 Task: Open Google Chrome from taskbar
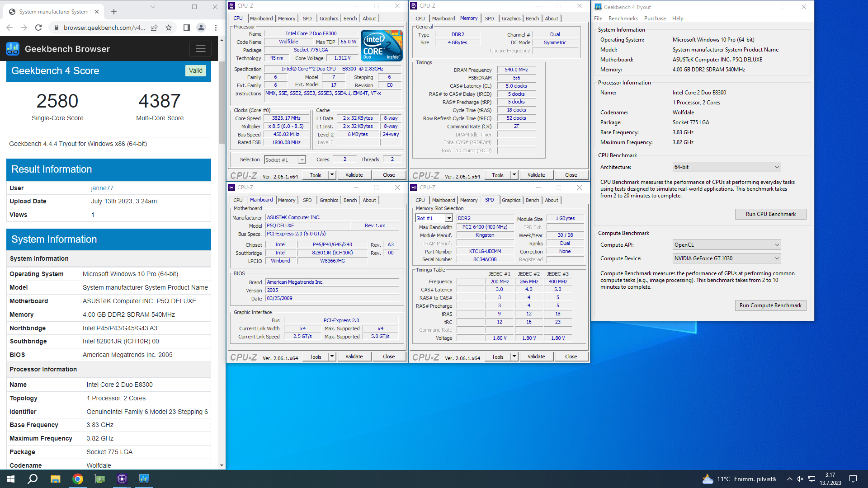78,479
